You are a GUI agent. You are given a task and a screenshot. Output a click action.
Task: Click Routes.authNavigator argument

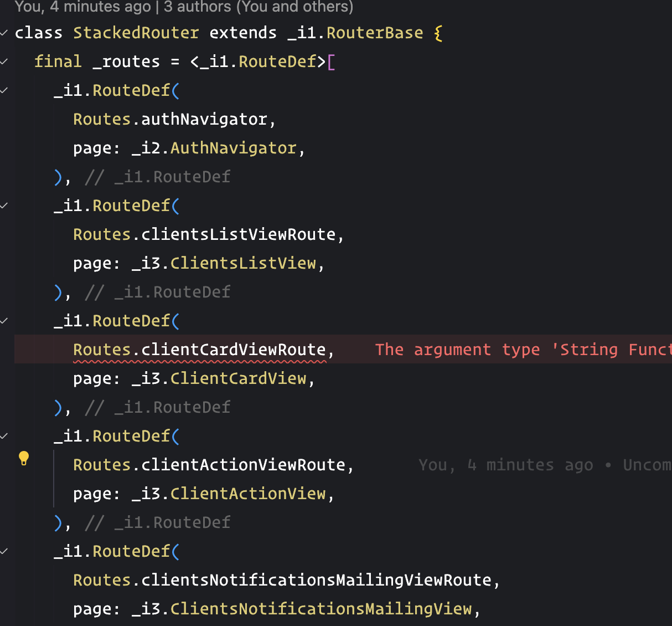[x=170, y=119]
